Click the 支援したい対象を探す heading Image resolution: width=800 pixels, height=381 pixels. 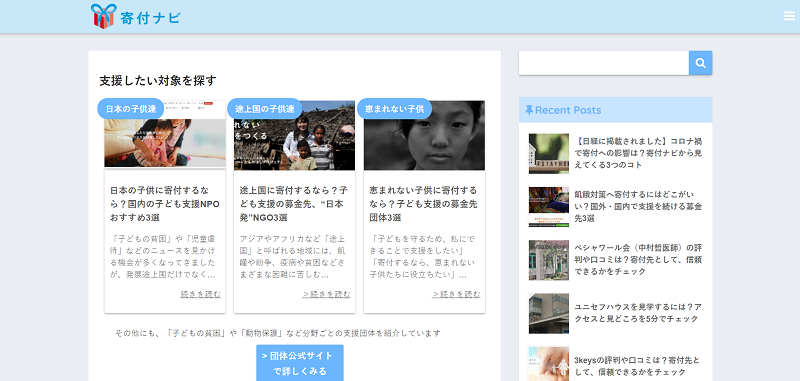click(x=158, y=81)
